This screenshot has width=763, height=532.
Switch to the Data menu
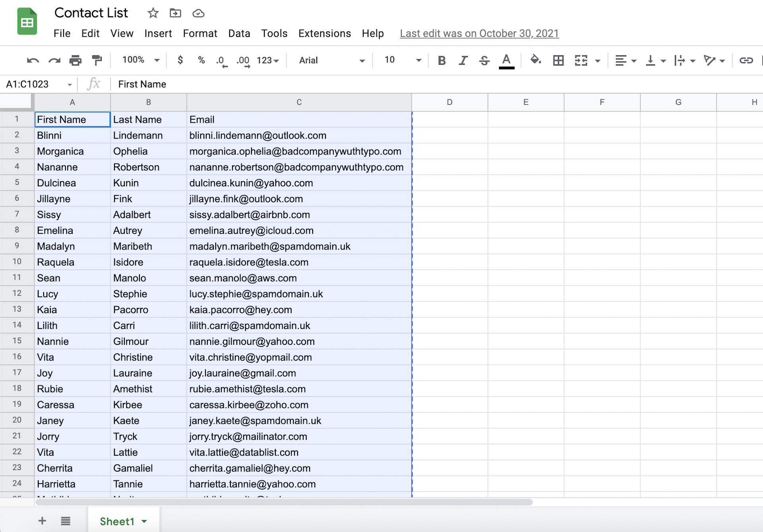click(239, 33)
